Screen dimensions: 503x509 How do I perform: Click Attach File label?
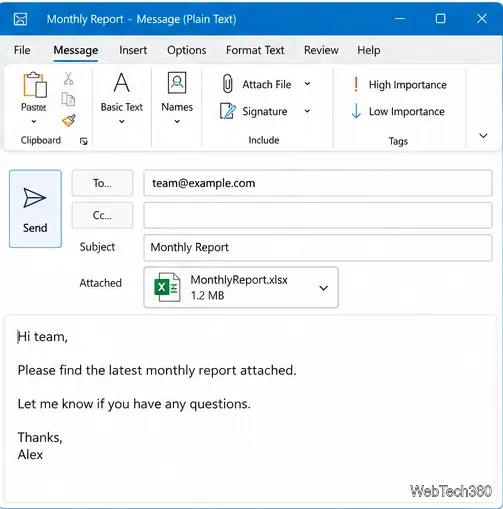[x=267, y=84]
